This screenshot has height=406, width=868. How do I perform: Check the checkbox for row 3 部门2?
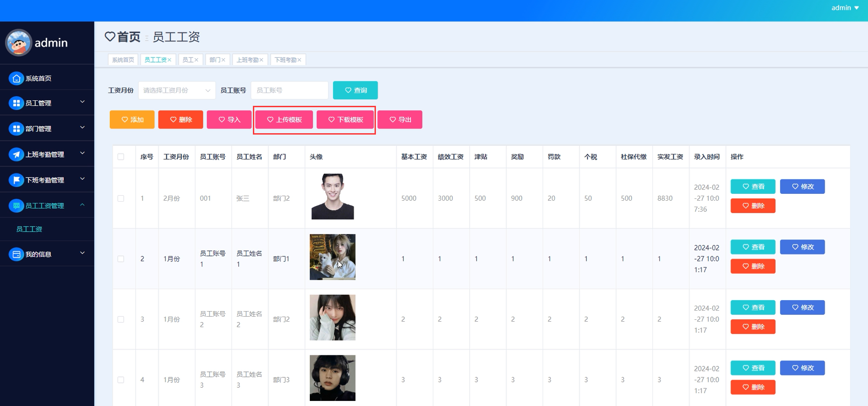[121, 319]
